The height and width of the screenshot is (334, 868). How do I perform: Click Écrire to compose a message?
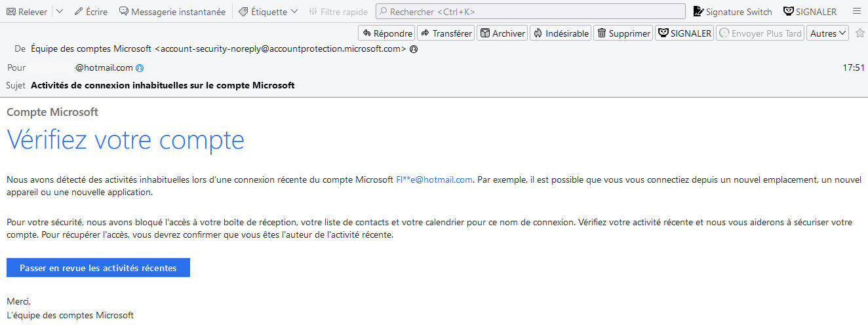point(90,12)
